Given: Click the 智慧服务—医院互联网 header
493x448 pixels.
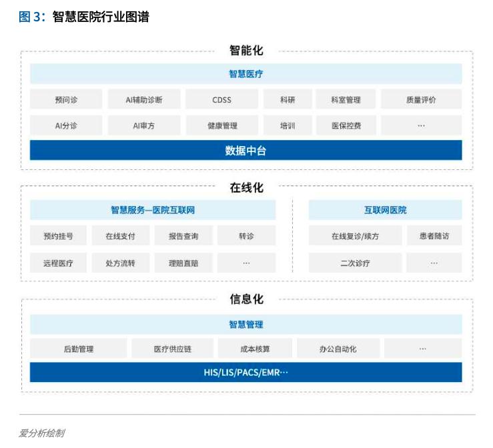Looking at the screenshot, I should (x=153, y=209).
